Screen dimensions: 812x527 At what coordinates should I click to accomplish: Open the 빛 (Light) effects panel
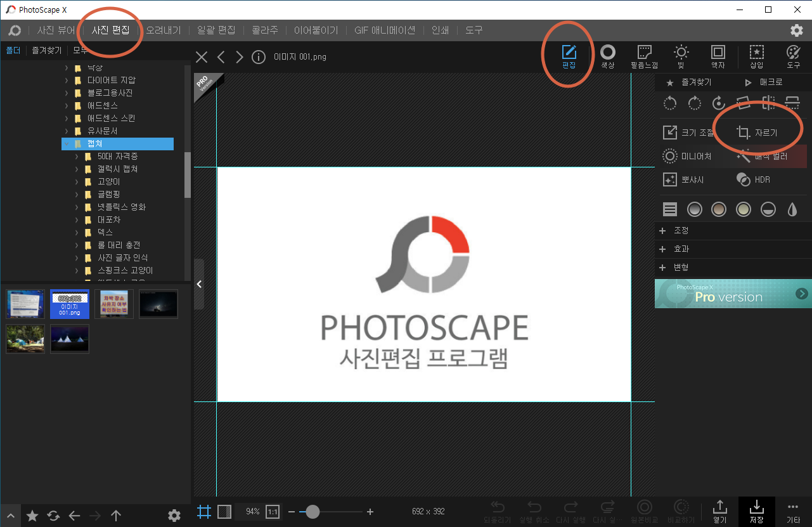[x=681, y=56]
